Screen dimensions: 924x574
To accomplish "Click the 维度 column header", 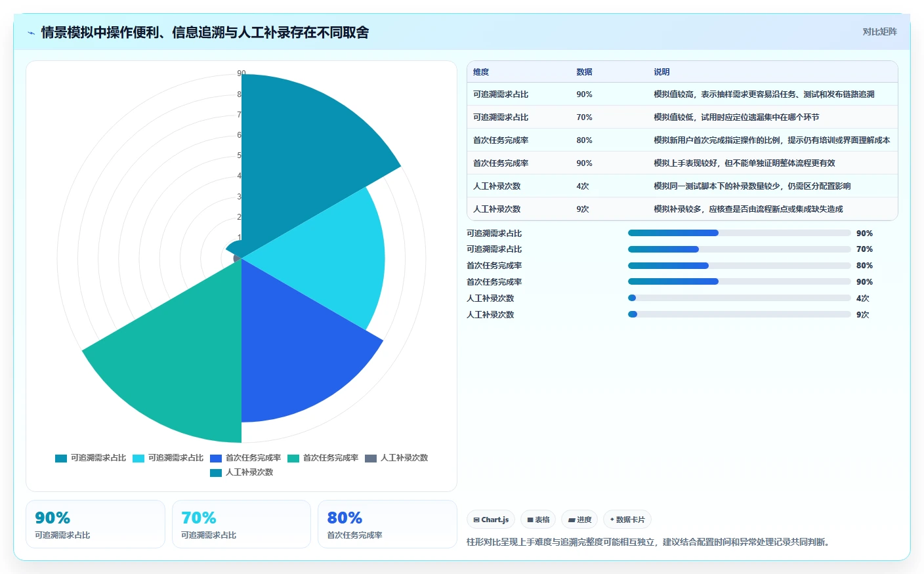I will (x=481, y=72).
